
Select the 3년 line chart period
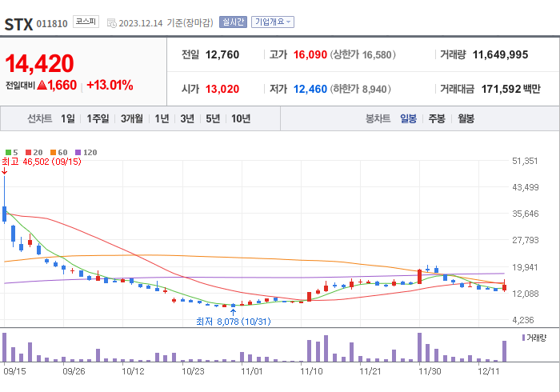[x=187, y=118]
